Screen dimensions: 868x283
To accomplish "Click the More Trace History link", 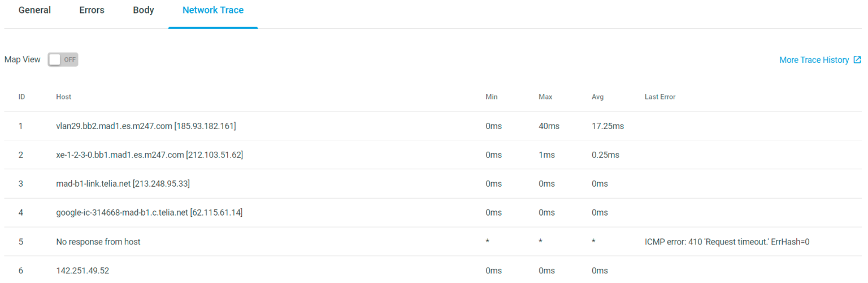I will point(814,60).
